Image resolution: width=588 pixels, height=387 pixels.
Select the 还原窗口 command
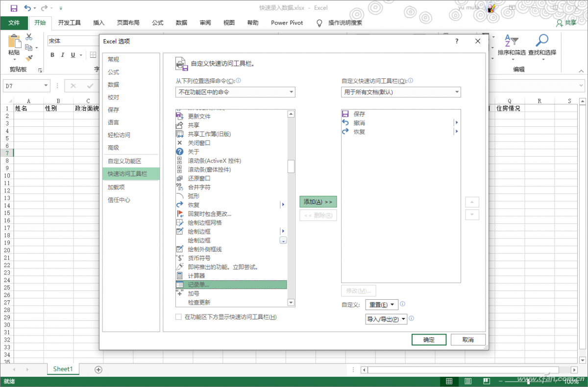[x=231, y=178]
